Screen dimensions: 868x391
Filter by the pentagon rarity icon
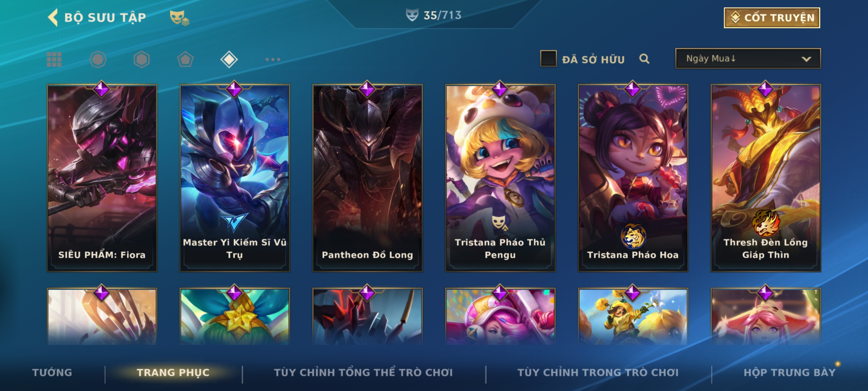point(185,59)
